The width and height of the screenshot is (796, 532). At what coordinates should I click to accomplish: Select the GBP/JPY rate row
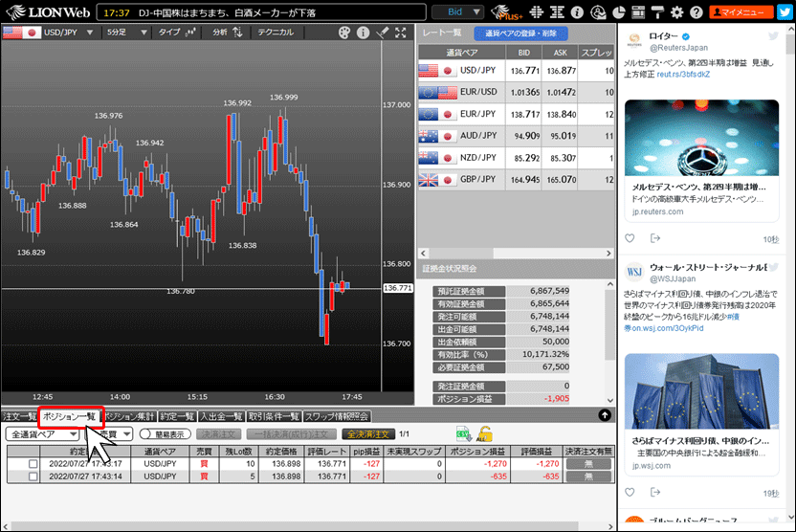tap(516, 179)
